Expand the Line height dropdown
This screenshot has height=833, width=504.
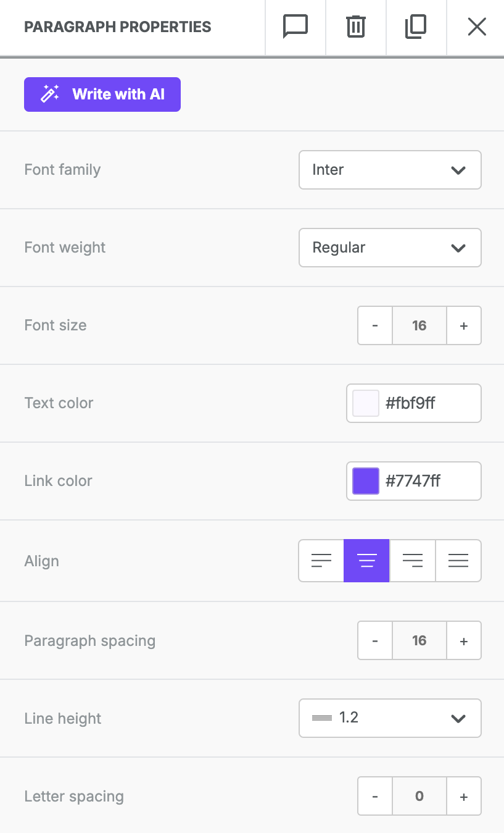click(390, 718)
